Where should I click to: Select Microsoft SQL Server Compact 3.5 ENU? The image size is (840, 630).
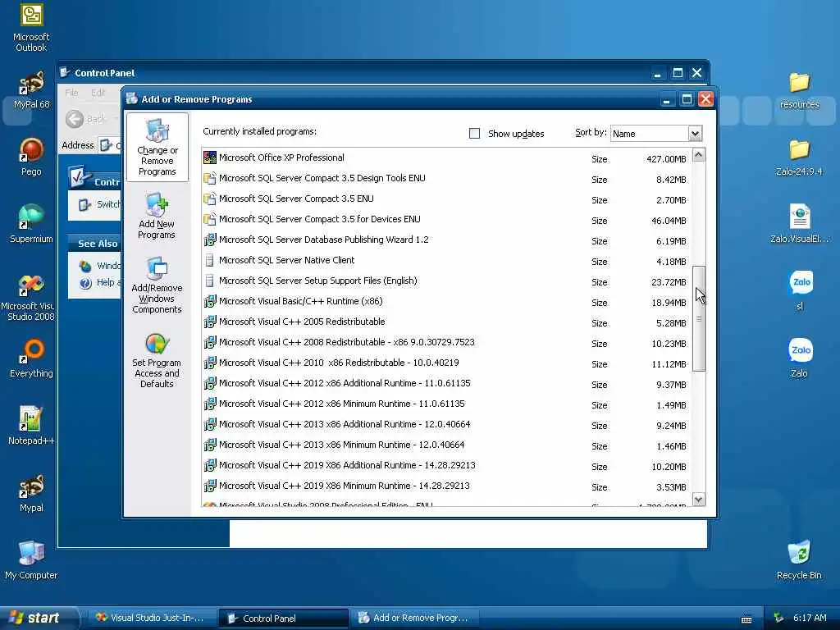point(447,199)
